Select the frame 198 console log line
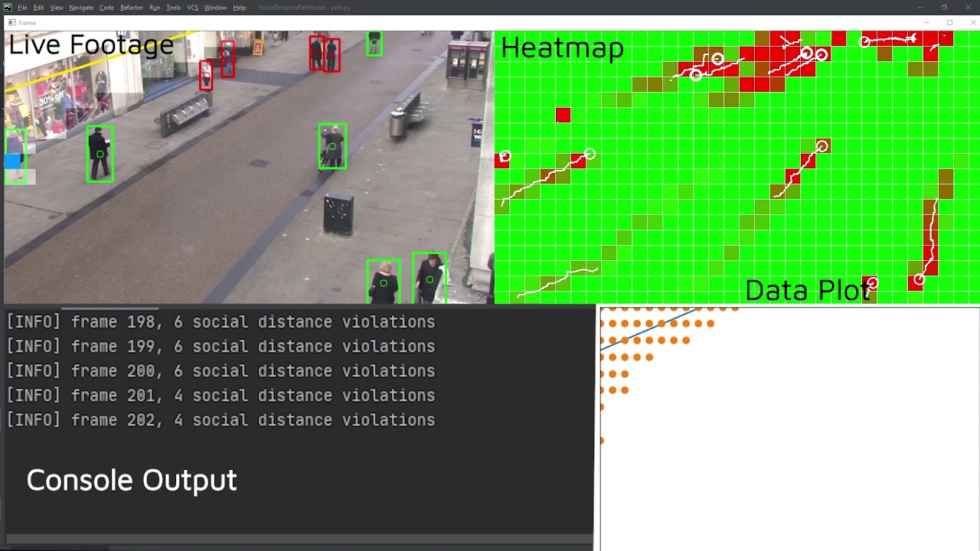This screenshot has width=980, height=551. click(220, 322)
